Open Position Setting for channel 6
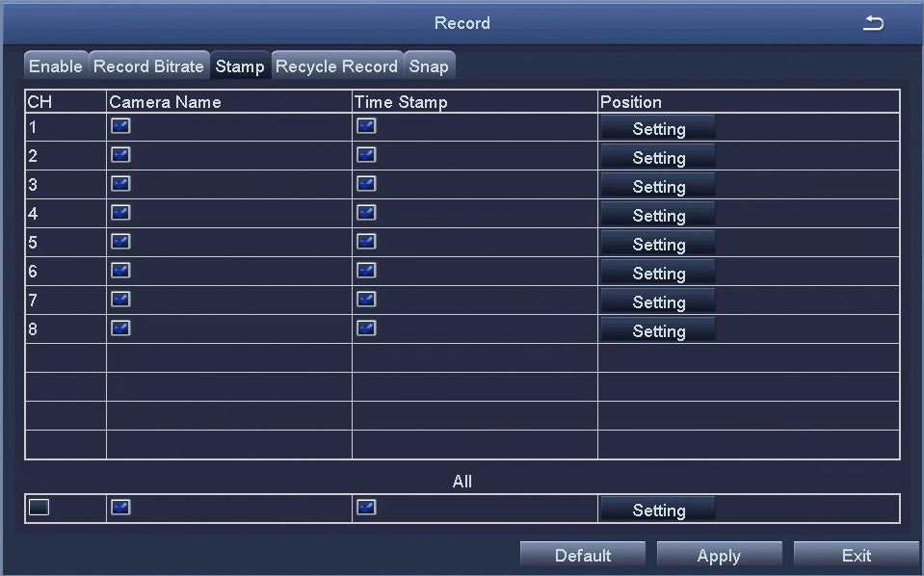Screen dimensions: 924x576 [x=658, y=274]
